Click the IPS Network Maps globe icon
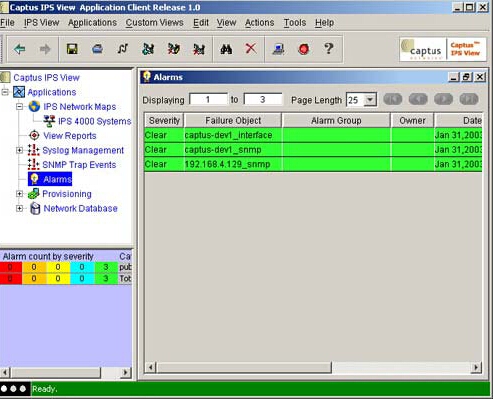This screenshot has width=493, height=399. click(x=34, y=106)
